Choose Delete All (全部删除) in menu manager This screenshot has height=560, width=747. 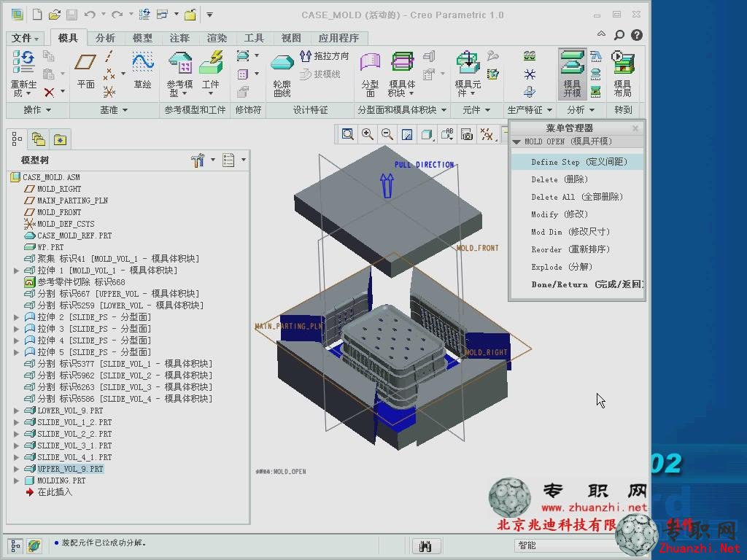pos(578,197)
